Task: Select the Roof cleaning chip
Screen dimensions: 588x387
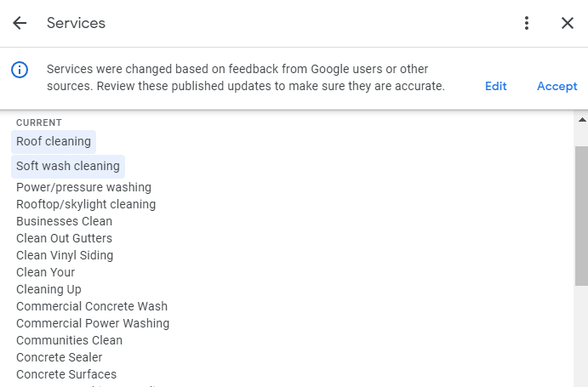Action: [x=54, y=141]
